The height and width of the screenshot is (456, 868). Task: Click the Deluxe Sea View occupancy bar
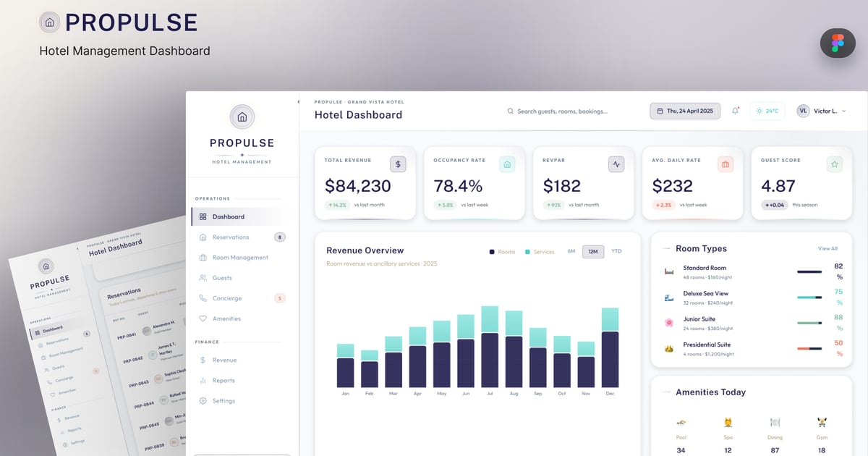pyautogui.click(x=809, y=297)
